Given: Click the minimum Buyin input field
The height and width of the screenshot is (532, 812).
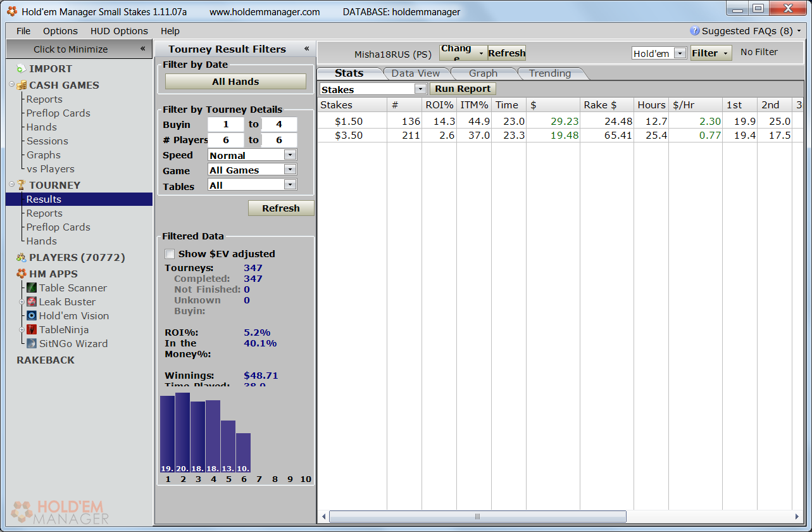Looking at the screenshot, I should point(225,125).
